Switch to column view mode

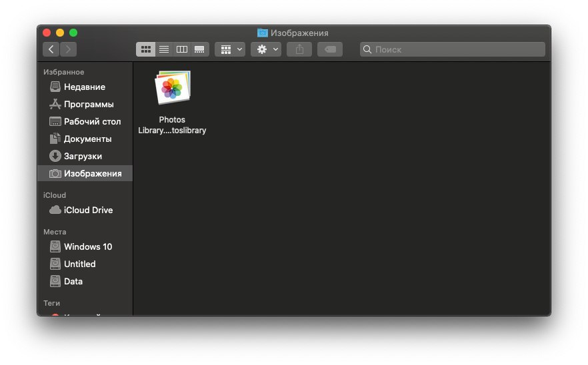pyautogui.click(x=182, y=49)
